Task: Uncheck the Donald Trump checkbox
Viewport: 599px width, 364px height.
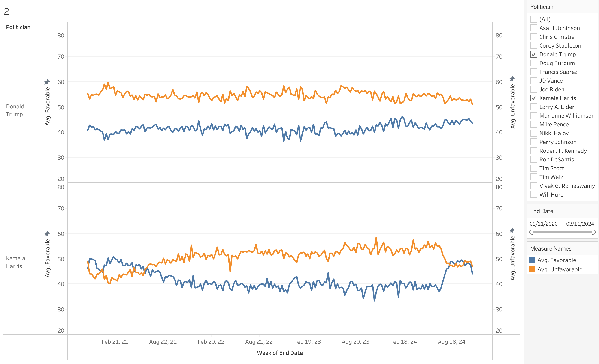Action: click(x=534, y=54)
